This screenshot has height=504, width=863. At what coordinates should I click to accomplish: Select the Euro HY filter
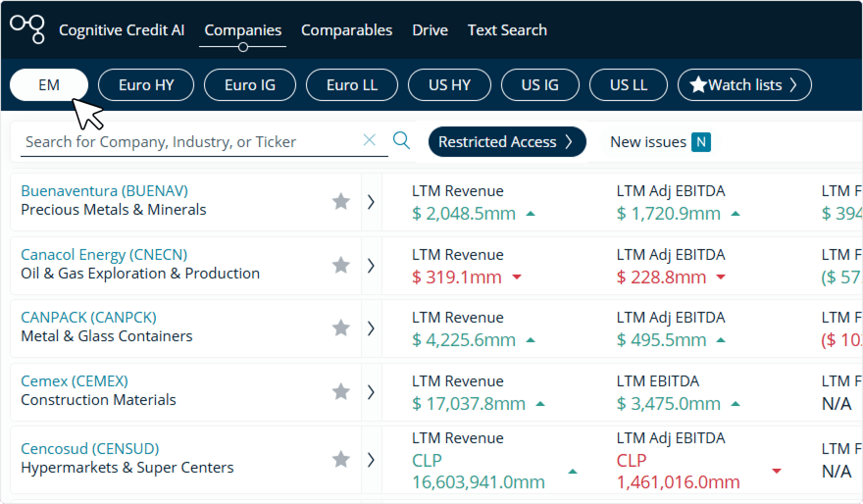146,84
